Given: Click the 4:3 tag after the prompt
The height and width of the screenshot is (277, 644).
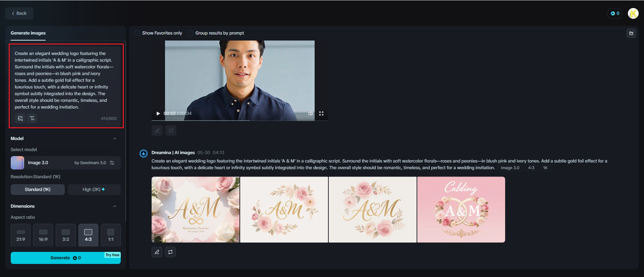Looking at the screenshot, I should [x=531, y=168].
